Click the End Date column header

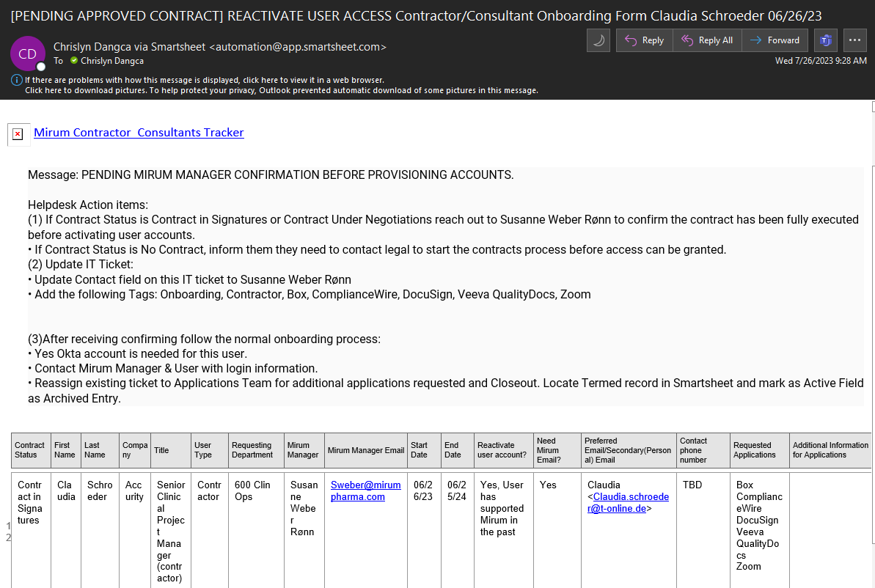pyautogui.click(x=457, y=450)
